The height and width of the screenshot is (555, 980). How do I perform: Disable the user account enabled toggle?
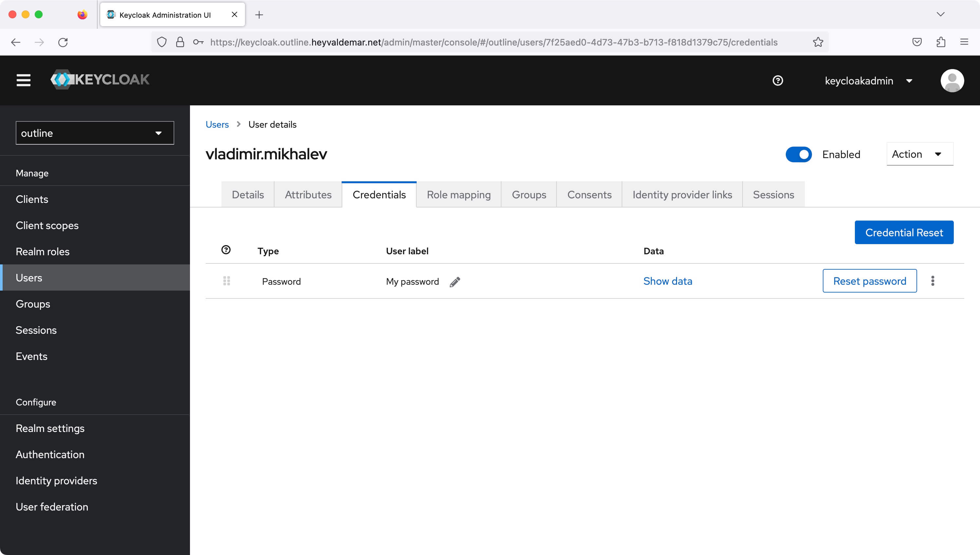pos(798,153)
